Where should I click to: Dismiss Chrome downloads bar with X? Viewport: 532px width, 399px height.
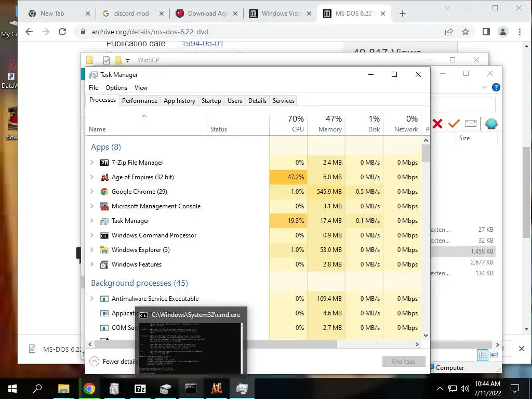click(x=522, y=349)
